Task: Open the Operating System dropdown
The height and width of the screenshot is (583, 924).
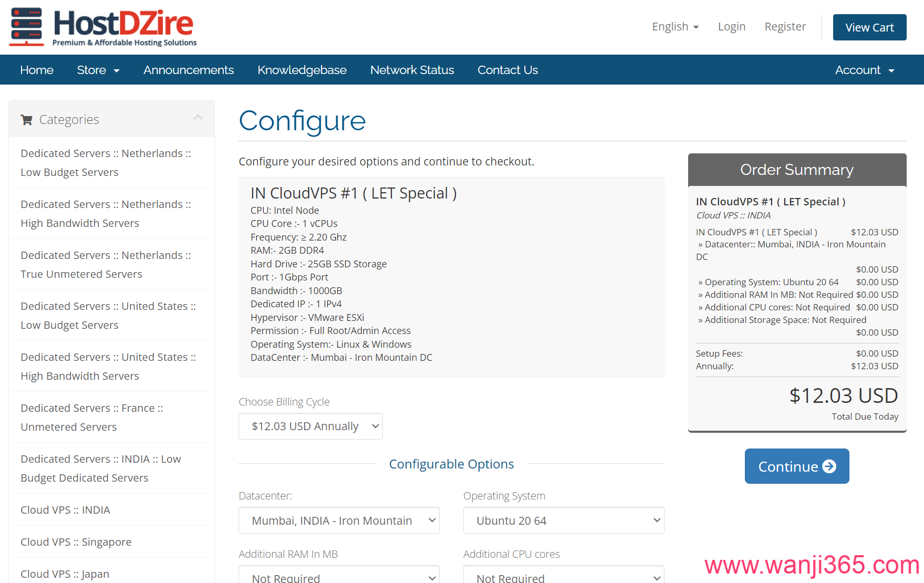Action: [x=564, y=520]
